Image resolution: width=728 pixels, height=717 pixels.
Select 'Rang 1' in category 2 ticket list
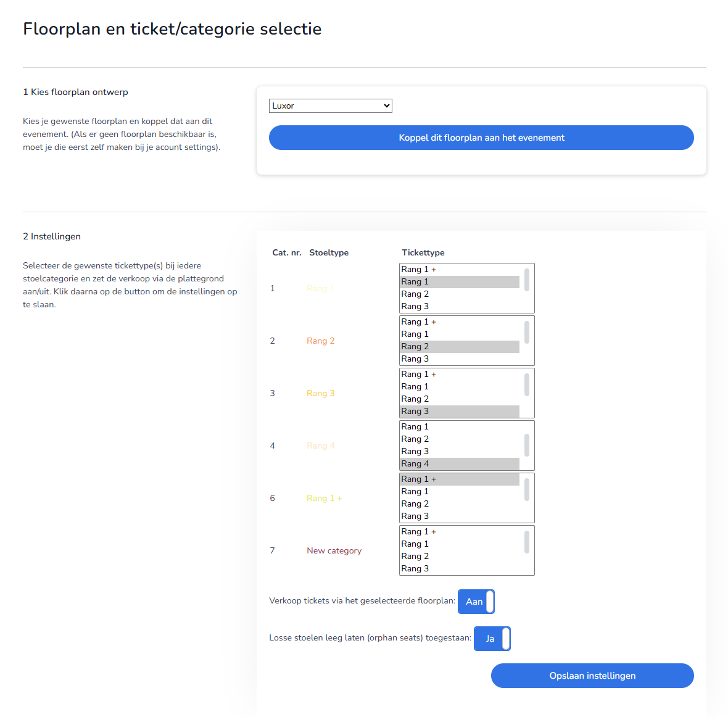460,334
